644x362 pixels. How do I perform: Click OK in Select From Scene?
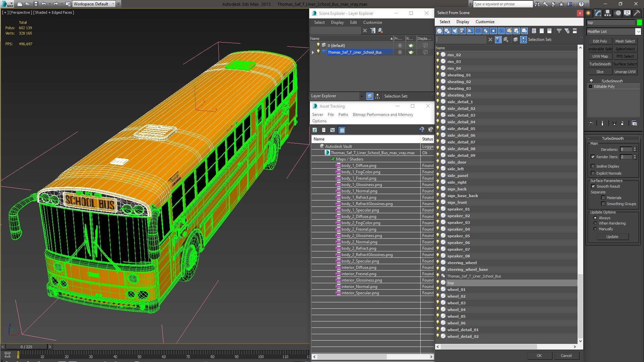click(539, 356)
